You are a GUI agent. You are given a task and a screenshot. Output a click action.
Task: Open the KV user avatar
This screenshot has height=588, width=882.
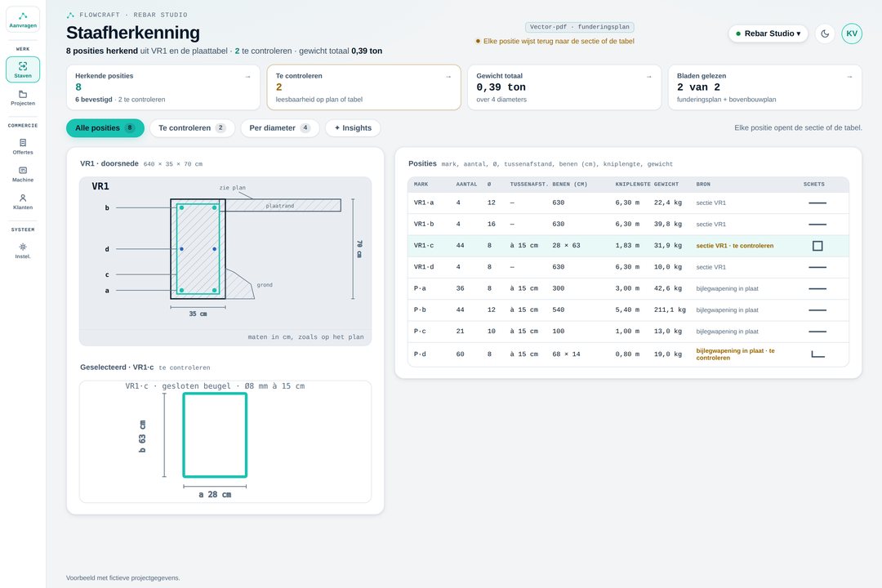(x=852, y=33)
